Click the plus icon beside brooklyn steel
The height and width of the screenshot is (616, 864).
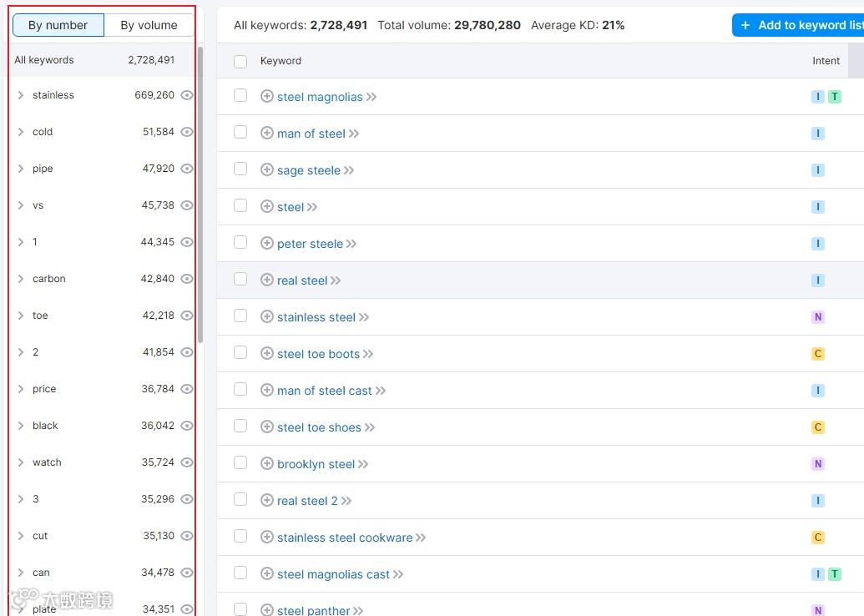click(267, 464)
